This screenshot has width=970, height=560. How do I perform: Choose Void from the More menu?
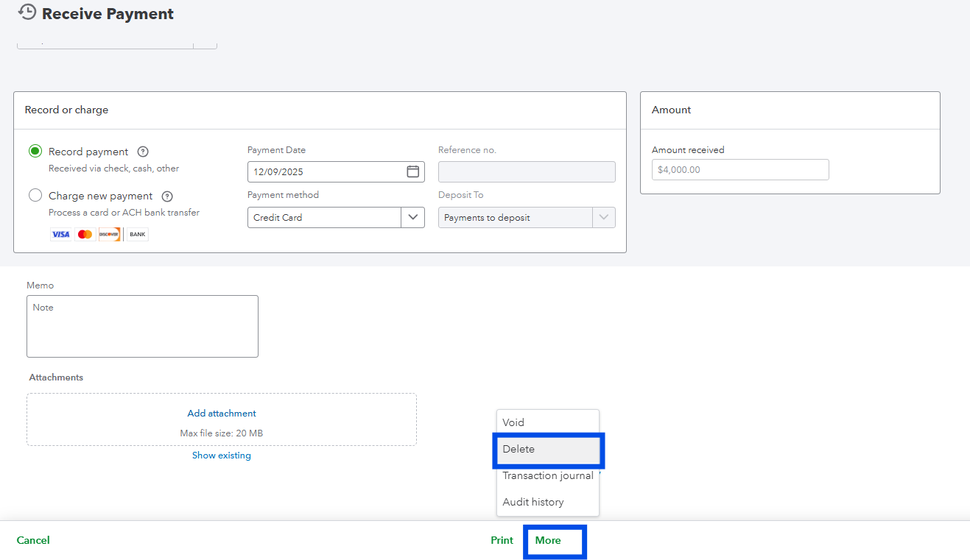click(x=513, y=422)
